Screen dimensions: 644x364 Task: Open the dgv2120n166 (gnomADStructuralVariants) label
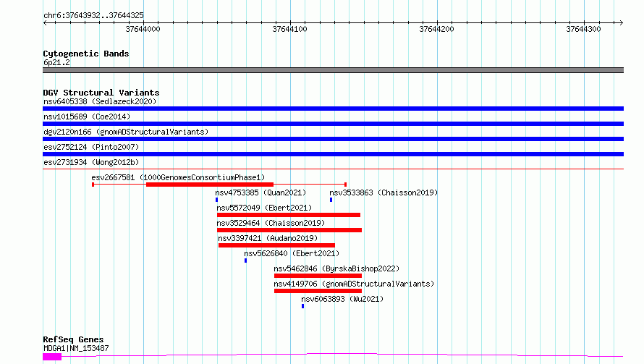[126, 132]
